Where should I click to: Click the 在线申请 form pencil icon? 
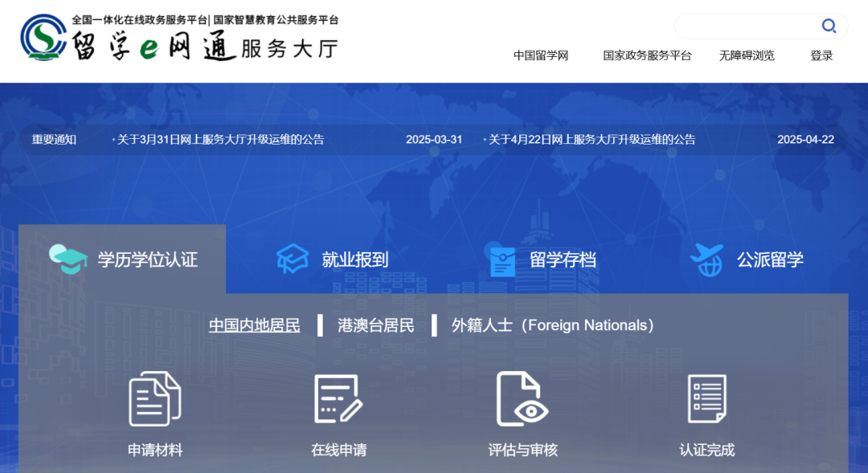[339, 399]
